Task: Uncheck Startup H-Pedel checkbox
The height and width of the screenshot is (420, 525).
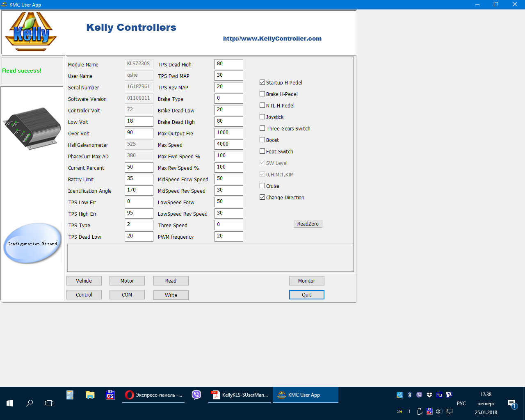Action: [262, 82]
